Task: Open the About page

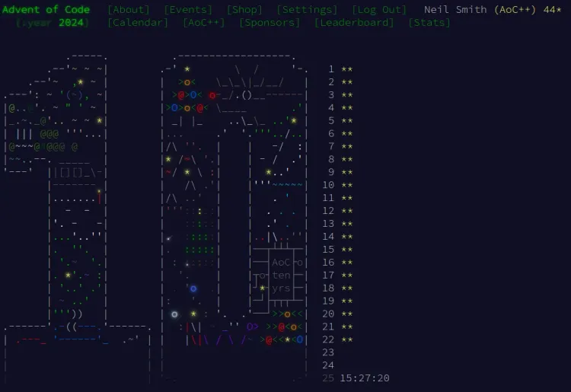Action: pyautogui.click(x=129, y=9)
